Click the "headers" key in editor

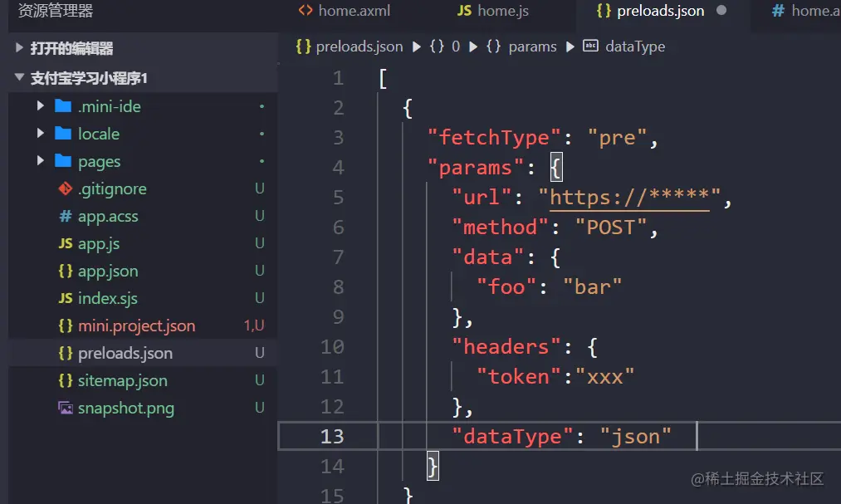pos(506,347)
